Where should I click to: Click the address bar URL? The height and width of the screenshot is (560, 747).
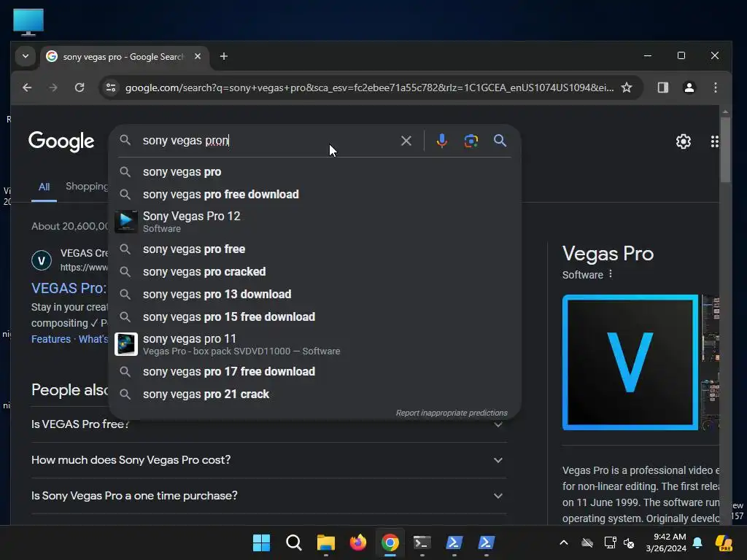point(369,87)
